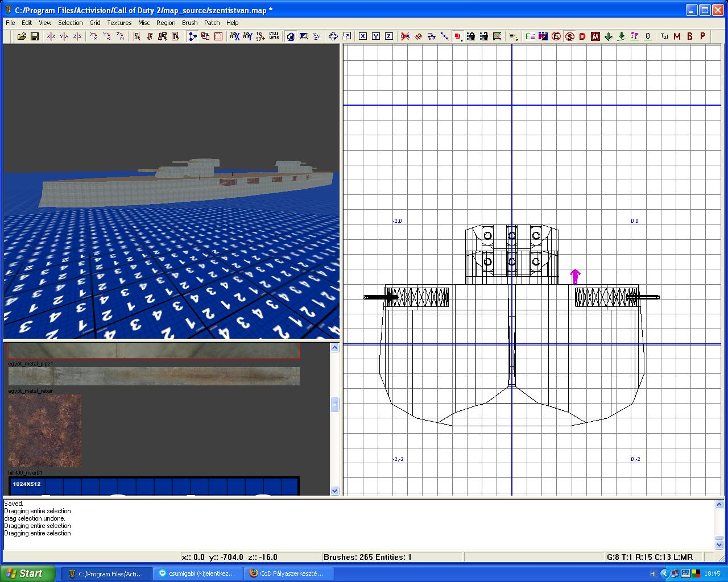Click the 'Saved.' console log line
728x582 pixels.
pyautogui.click(x=14, y=504)
